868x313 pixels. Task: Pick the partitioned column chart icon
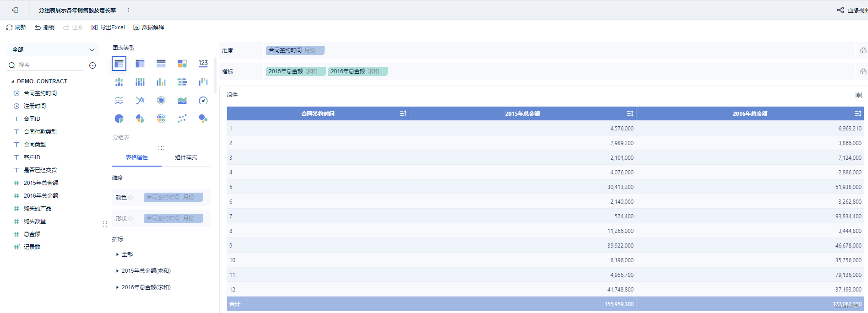click(x=119, y=82)
